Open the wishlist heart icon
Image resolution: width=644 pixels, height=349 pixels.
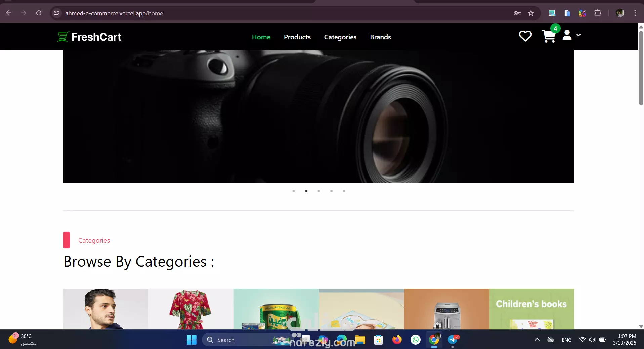pos(525,36)
